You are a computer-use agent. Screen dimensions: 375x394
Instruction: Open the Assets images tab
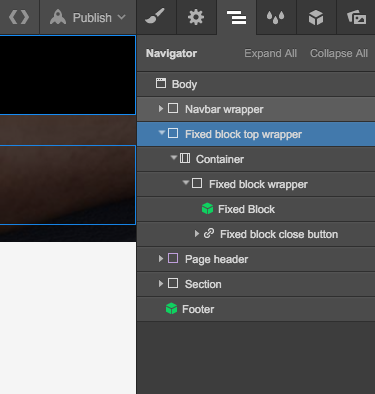[356, 17]
